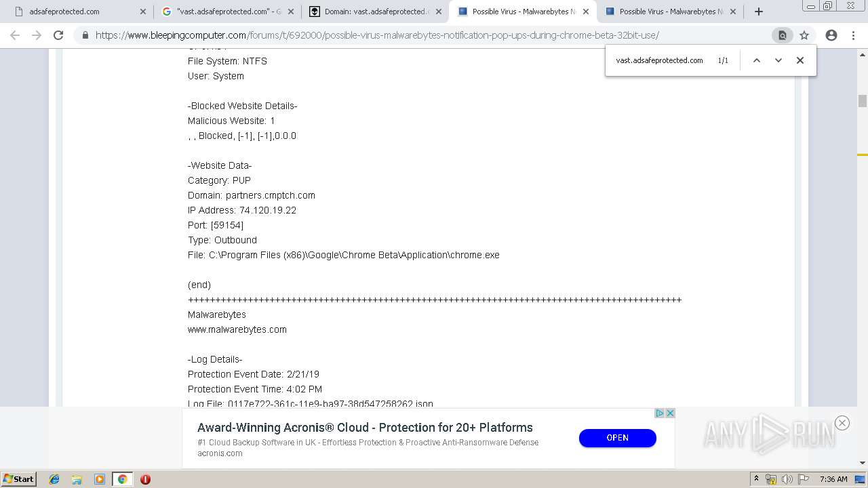This screenshot has height=488, width=868.
Task: Click the OPEN button in the ad
Action: point(617,438)
